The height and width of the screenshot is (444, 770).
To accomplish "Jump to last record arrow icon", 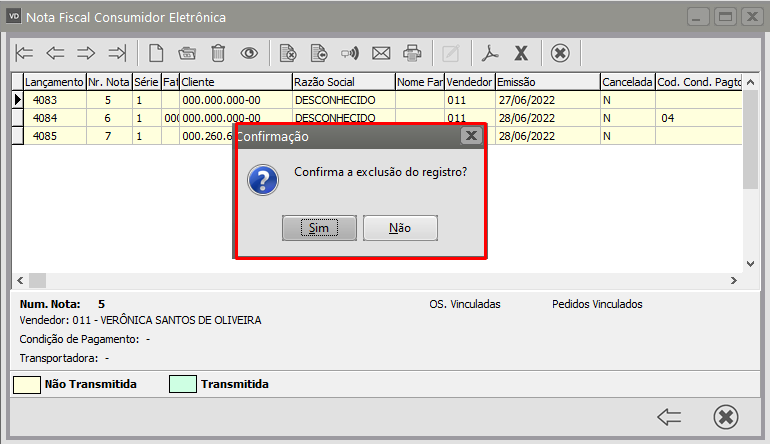I will click(117, 53).
